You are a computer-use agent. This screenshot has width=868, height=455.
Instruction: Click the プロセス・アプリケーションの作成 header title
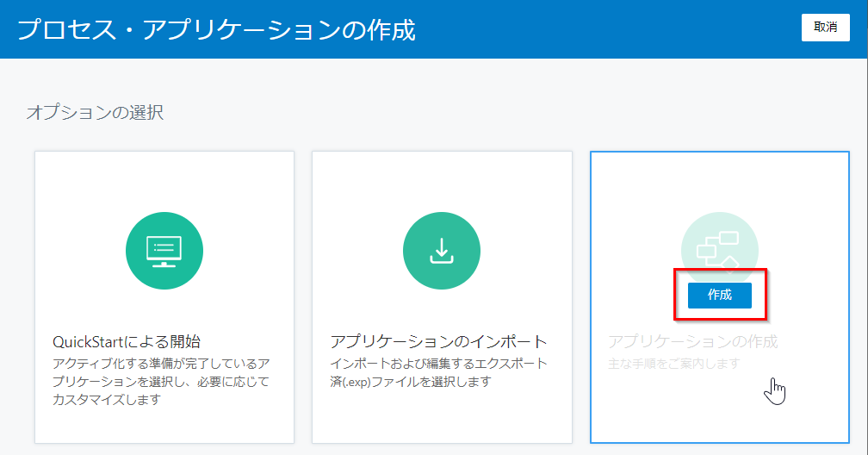[x=217, y=30]
